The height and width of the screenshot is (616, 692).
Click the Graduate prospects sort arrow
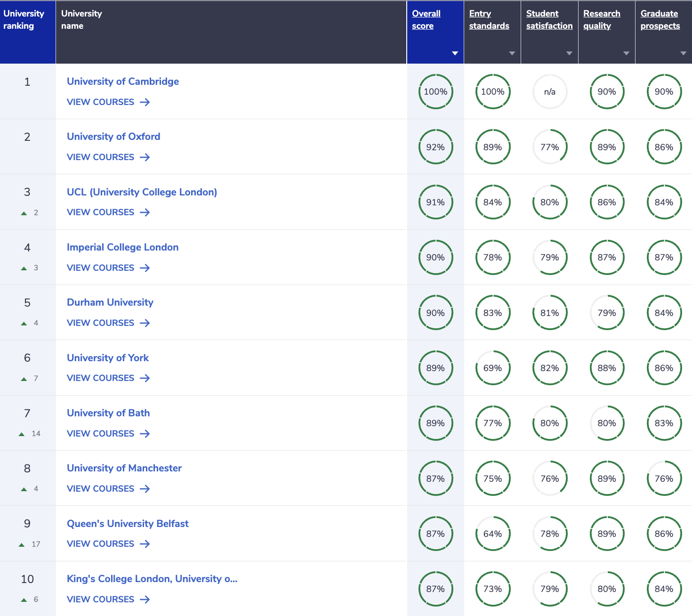pos(684,53)
